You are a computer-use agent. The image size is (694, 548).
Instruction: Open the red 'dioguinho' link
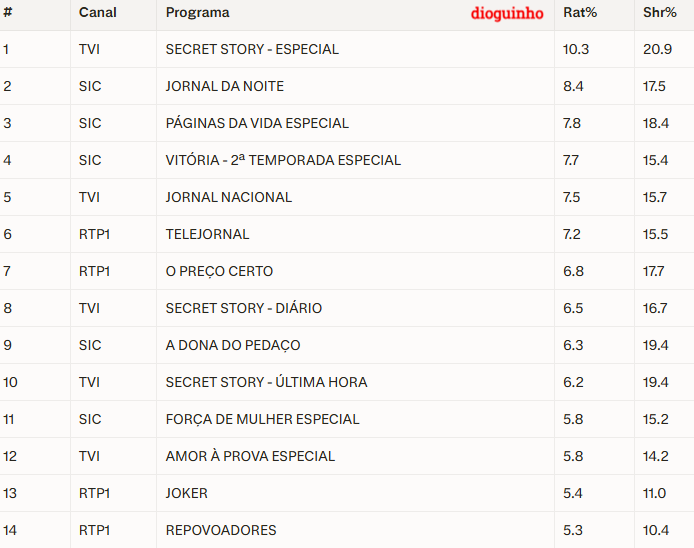507,14
